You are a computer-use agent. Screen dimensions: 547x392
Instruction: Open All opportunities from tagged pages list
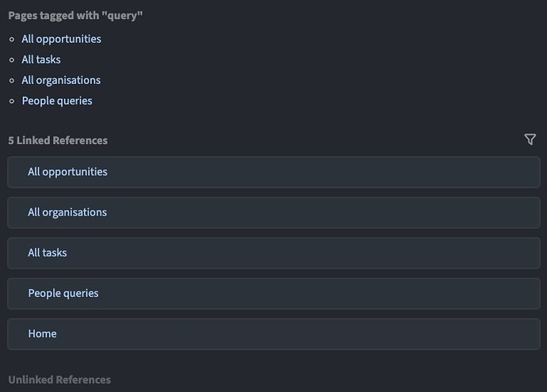pyautogui.click(x=61, y=39)
